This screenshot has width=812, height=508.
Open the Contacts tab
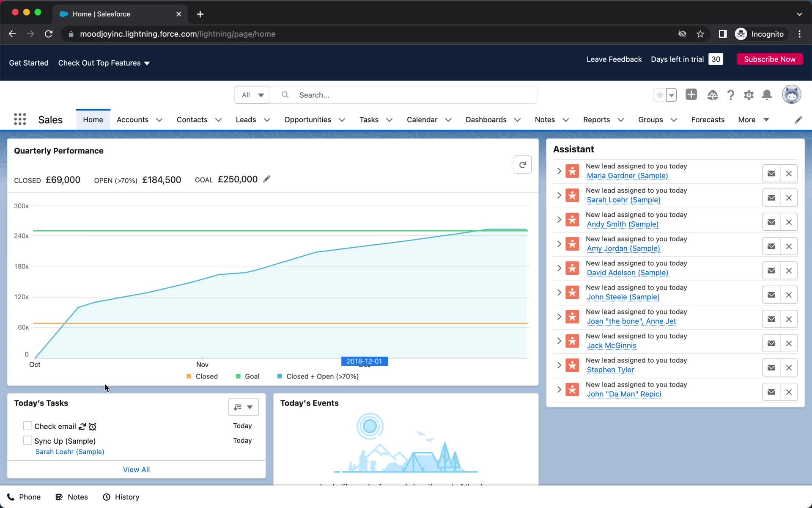(x=192, y=120)
